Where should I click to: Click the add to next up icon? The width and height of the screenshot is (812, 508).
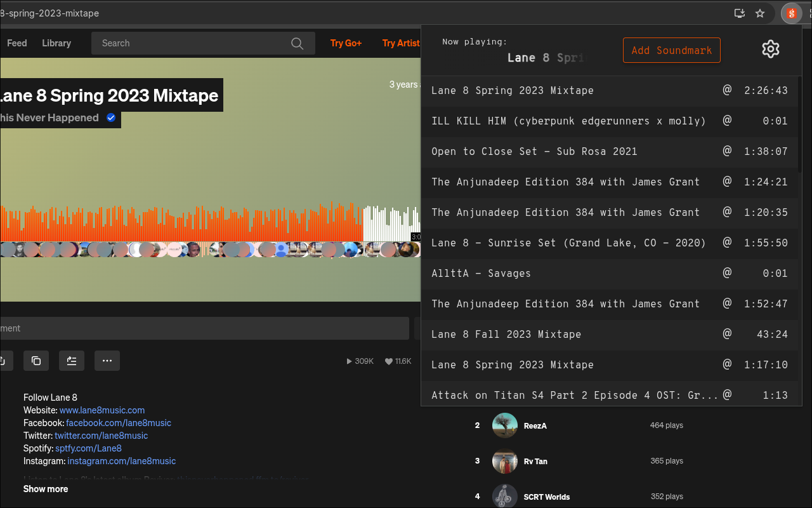pyautogui.click(x=72, y=361)
